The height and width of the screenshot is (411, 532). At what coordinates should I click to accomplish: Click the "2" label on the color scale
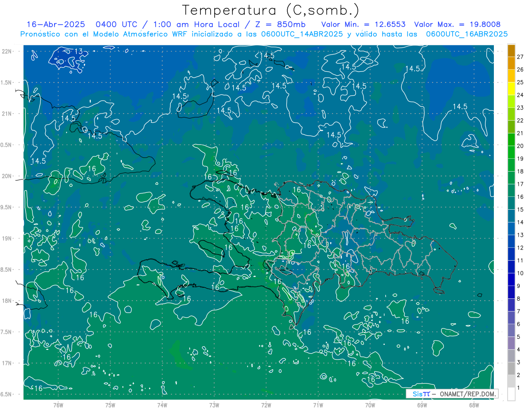click(519, 375)
